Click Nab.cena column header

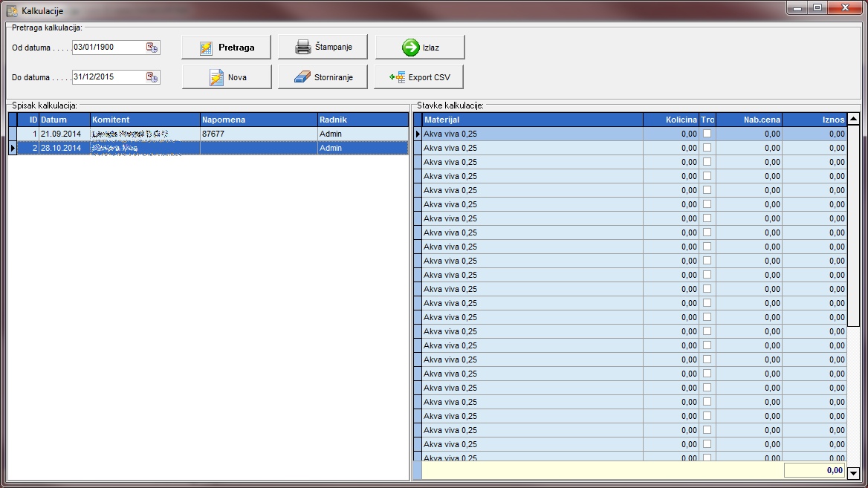[749, 120]
